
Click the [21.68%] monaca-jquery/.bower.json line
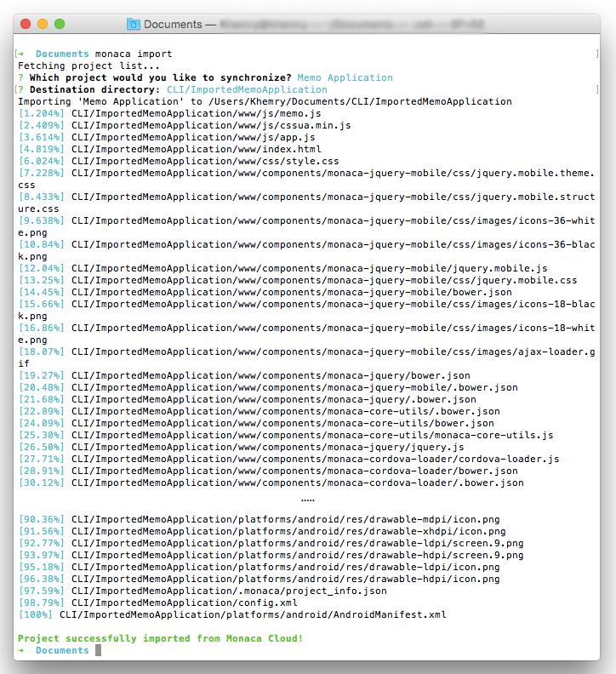coord(248,399)
